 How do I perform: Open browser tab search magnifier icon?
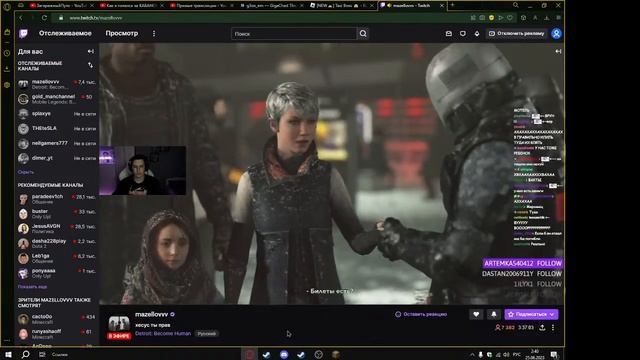(x=516, y=5)
